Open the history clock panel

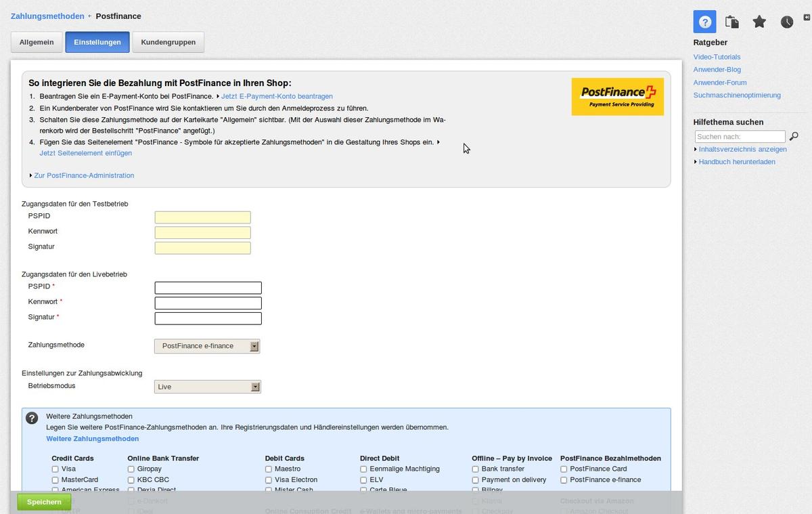tap(787, 22)
